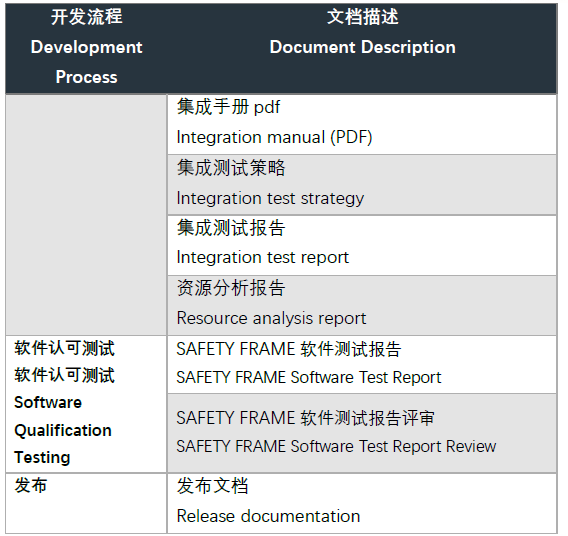The image size is (568, 536).
Task: Click the Integration test report text
Action: point(263,257)
